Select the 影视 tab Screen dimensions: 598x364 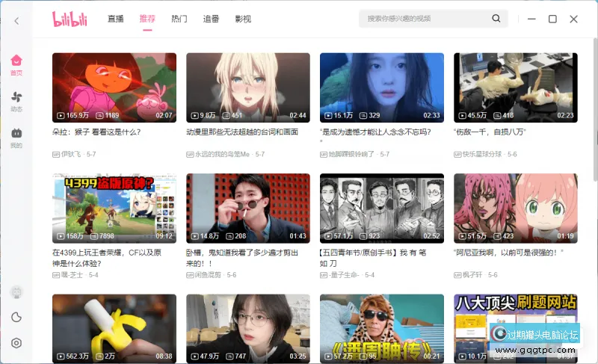pyautogui.click(x=243, y=19)
